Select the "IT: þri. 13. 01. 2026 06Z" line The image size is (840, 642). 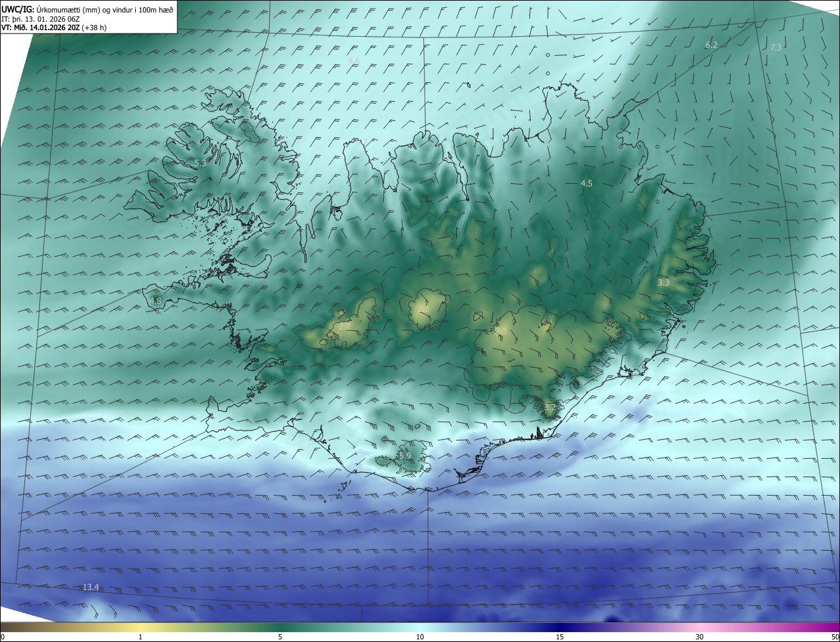[41, 19]
